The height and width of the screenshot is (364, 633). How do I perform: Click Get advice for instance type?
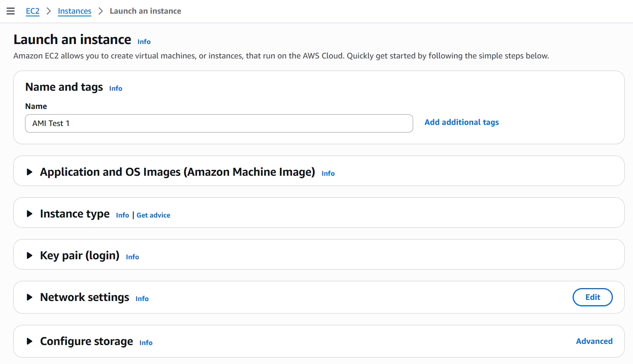(153, 215)
